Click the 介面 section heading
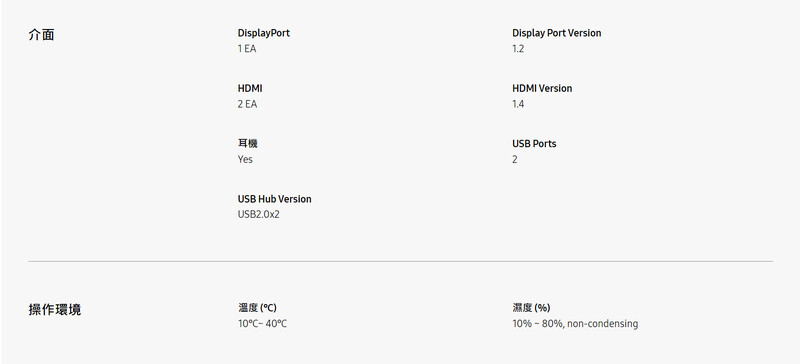This screenshot has width=800, height=364. point(41,35)
